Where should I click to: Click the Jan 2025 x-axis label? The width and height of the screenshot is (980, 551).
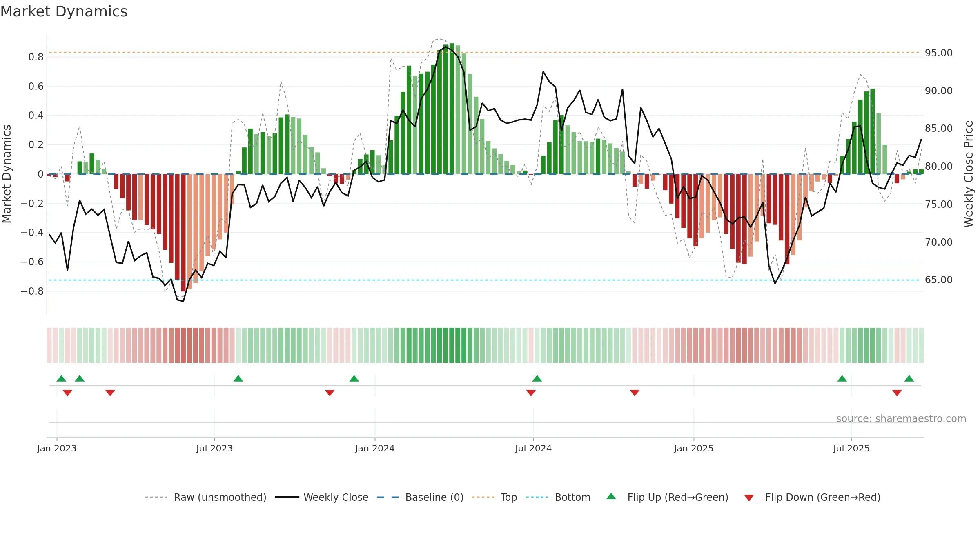click(x=694, y=448)
